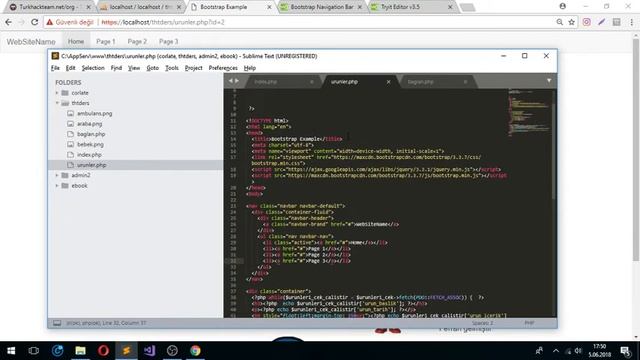Reload the browser page
This screenshot has width=640, height=360.
tap(35, 22)
